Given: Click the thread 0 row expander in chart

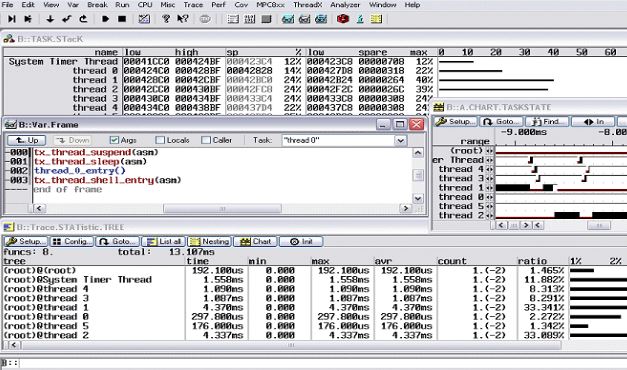Looking at the screenshot, I should 489,197.
